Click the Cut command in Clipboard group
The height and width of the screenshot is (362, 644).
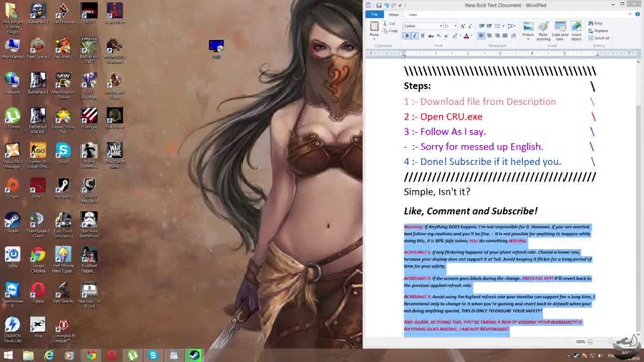click(389, 24)
